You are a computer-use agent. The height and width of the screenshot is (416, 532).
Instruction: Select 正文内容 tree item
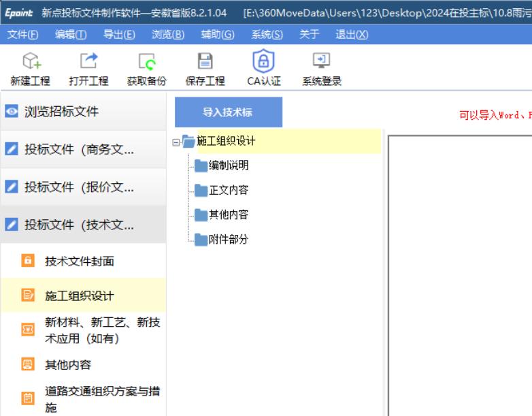coord(229,190)
